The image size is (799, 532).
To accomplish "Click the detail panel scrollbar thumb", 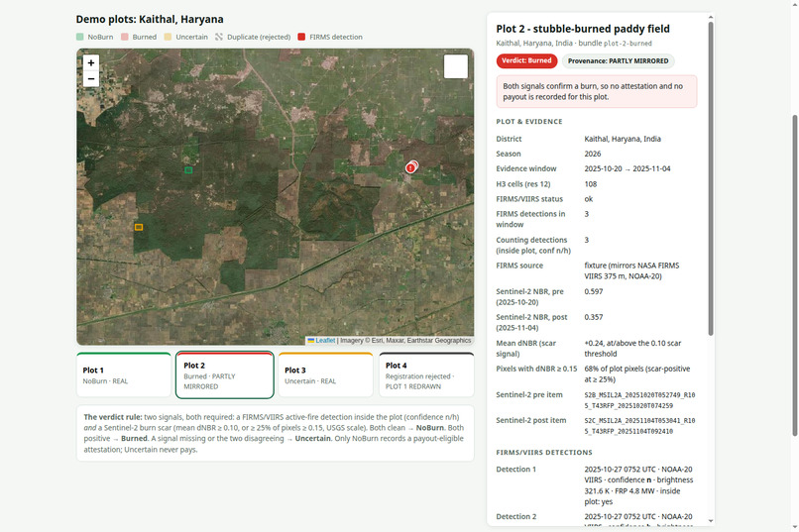I will click(x=711, y=178).
